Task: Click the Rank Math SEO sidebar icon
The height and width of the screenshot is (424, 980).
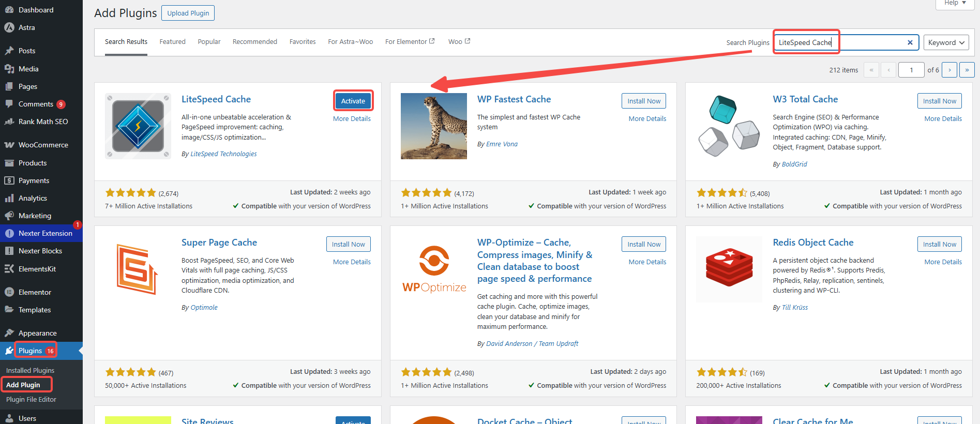Action: coord(9,122)
